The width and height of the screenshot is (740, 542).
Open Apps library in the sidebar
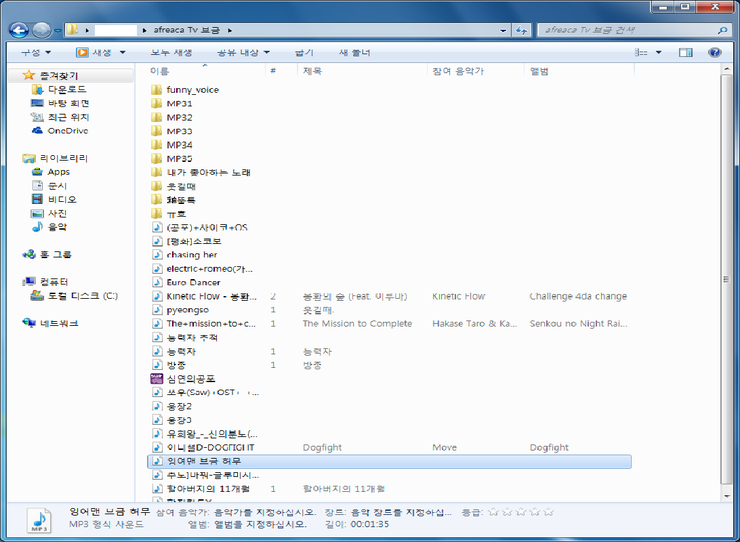pos(50,172)
